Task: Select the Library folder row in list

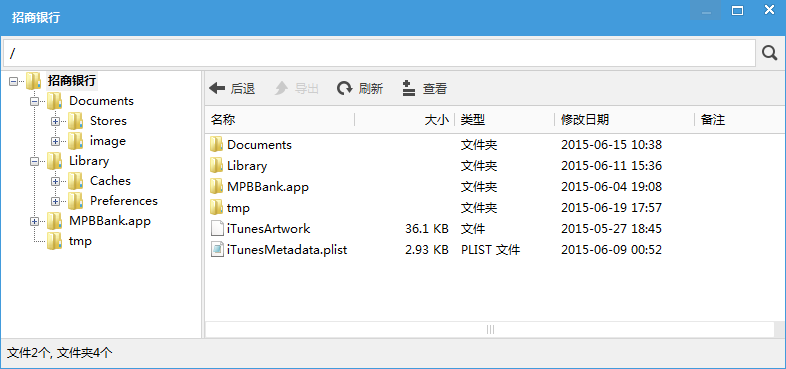Action: tap(490, 165)
